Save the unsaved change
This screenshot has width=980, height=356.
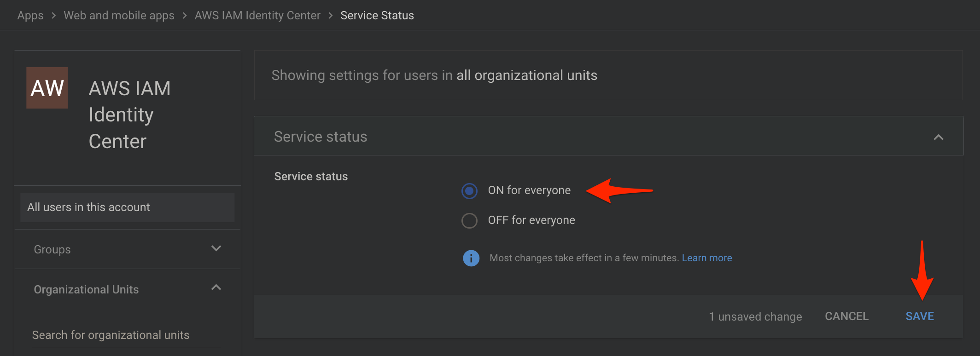click(x=920, y=316)
